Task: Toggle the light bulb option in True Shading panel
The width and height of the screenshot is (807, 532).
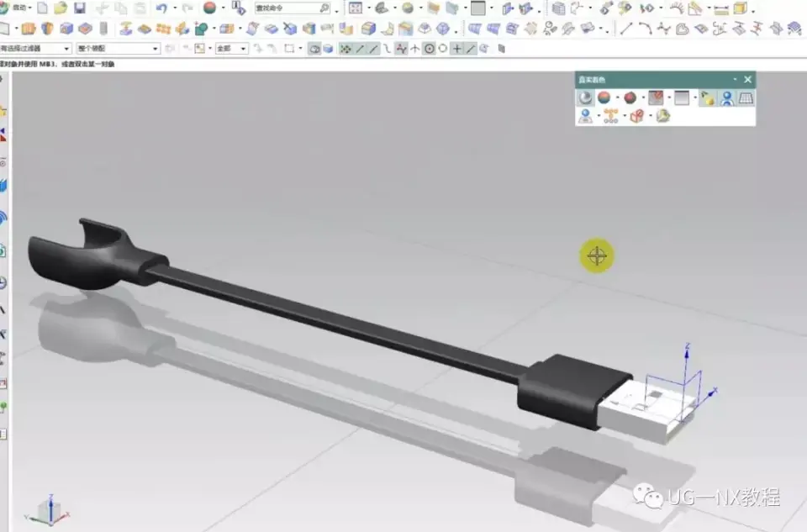Action: pyautogui.click(x=707, y=98)
